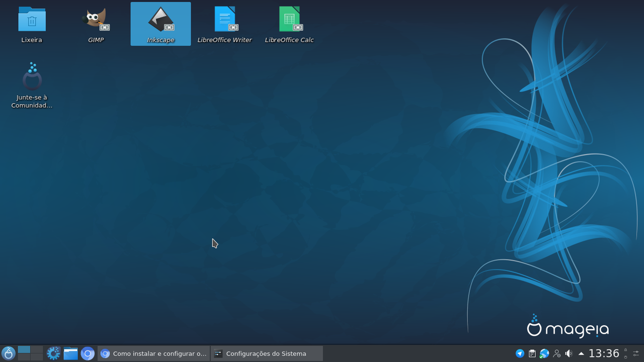The image size is (644, 362).
Task: Open the Lixeira trash icon
Action: point(32,24)
